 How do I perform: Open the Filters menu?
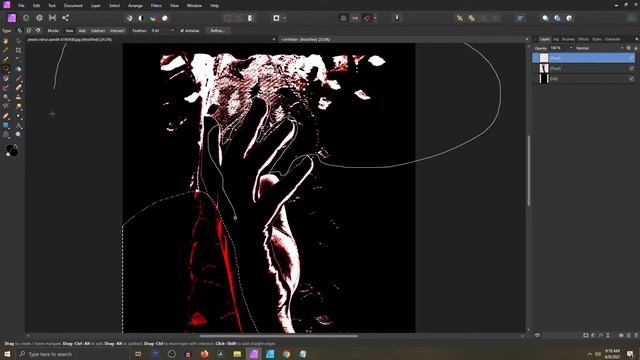[156, 6]
